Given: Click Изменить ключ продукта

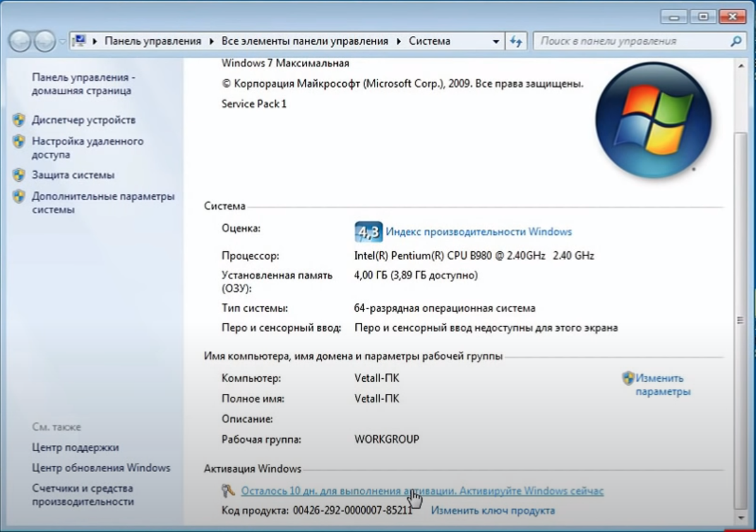Looking at the screenshot, I should point(494,510).
